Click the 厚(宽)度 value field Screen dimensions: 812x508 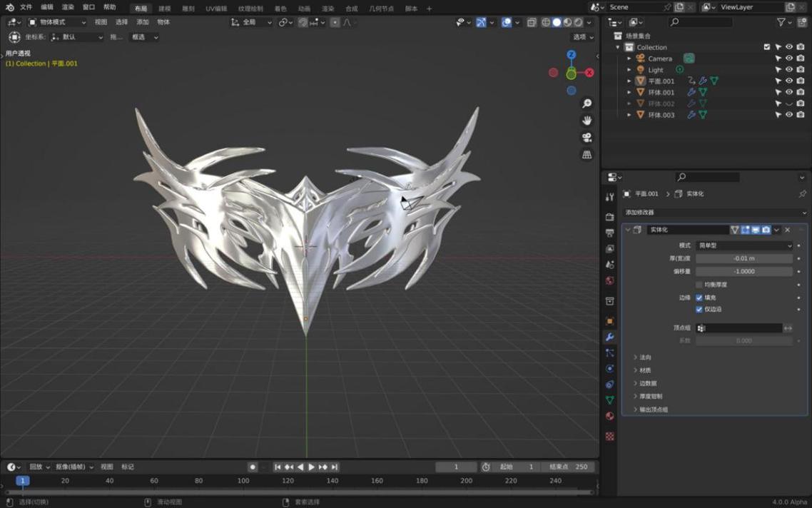click(744, 258)
